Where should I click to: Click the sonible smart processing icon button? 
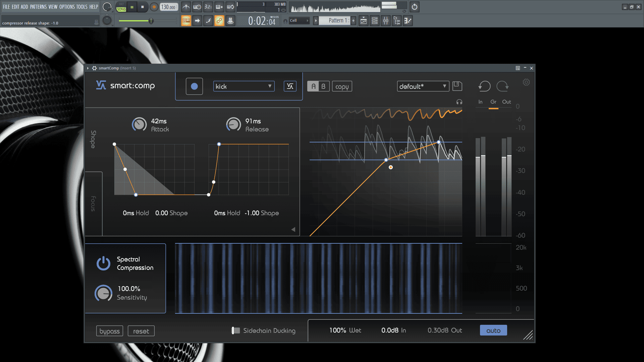tap(290, 86)
